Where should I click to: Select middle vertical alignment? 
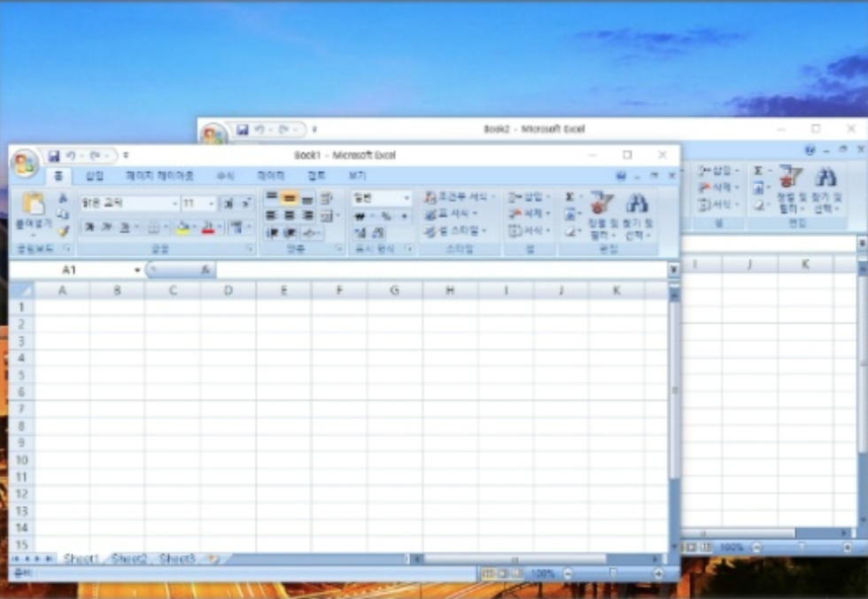pyautogui.click(x=289, y=198)
